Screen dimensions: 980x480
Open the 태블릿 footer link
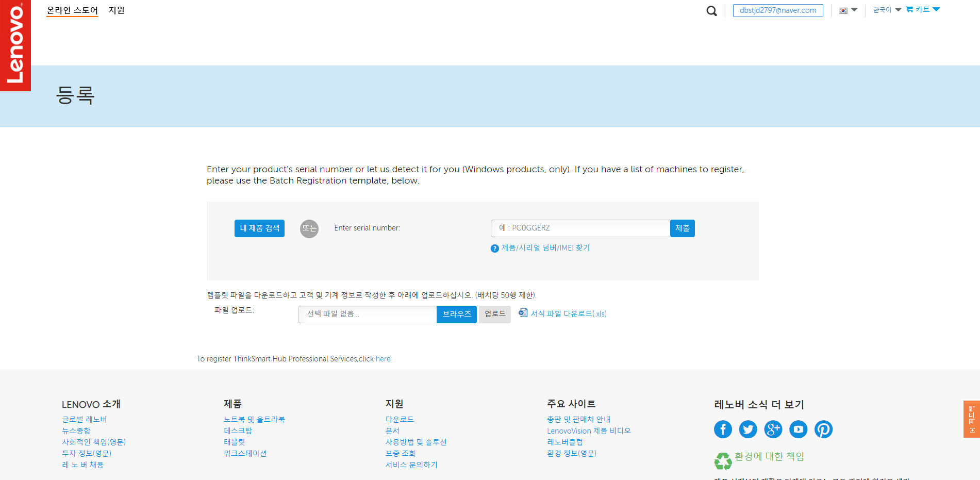click(x=235, y=442)
